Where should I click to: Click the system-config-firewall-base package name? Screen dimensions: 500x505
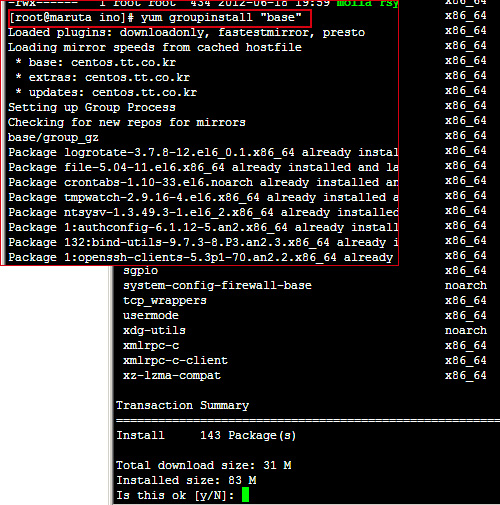(217, 285)
